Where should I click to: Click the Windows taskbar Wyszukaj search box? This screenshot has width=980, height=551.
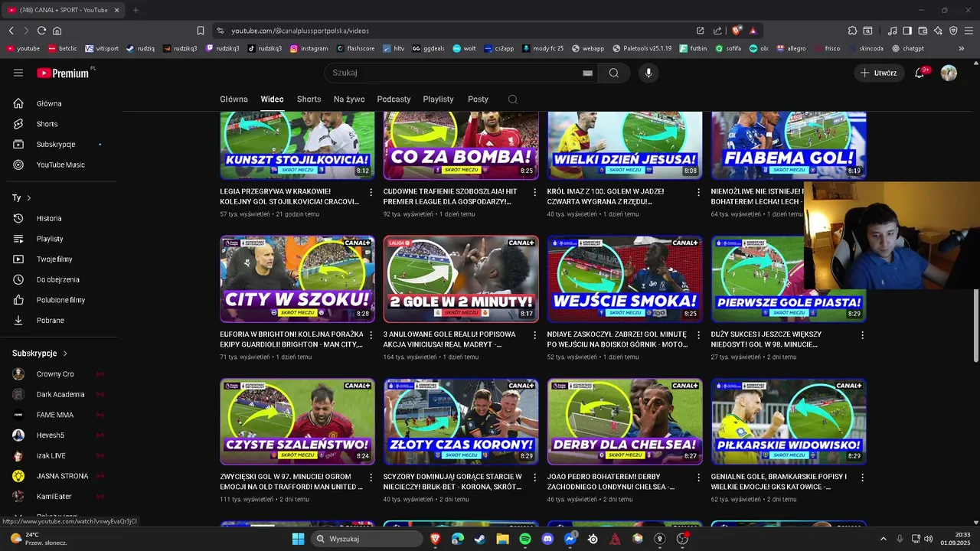tap(367, 539)
